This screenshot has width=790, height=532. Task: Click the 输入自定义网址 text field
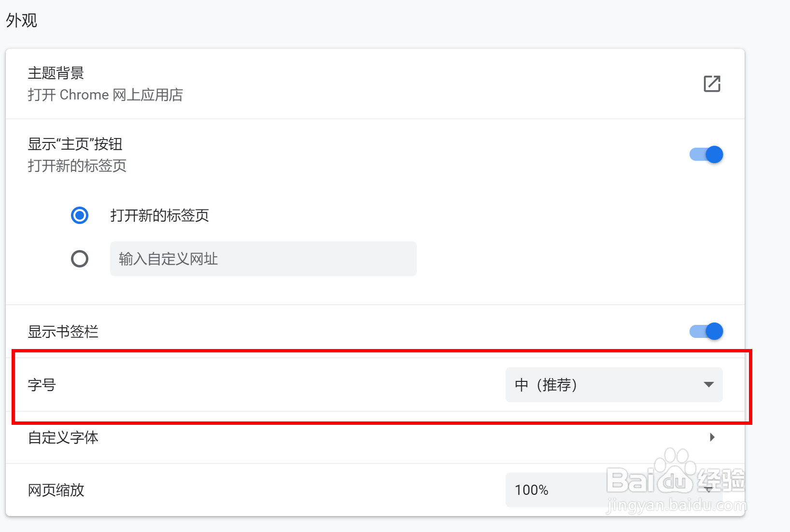click(263, 259)
